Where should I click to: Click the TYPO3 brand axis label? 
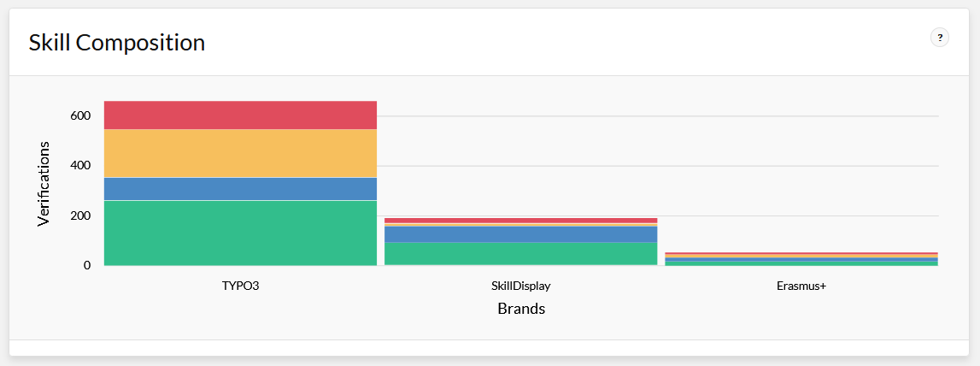click(x=240, y=286)
